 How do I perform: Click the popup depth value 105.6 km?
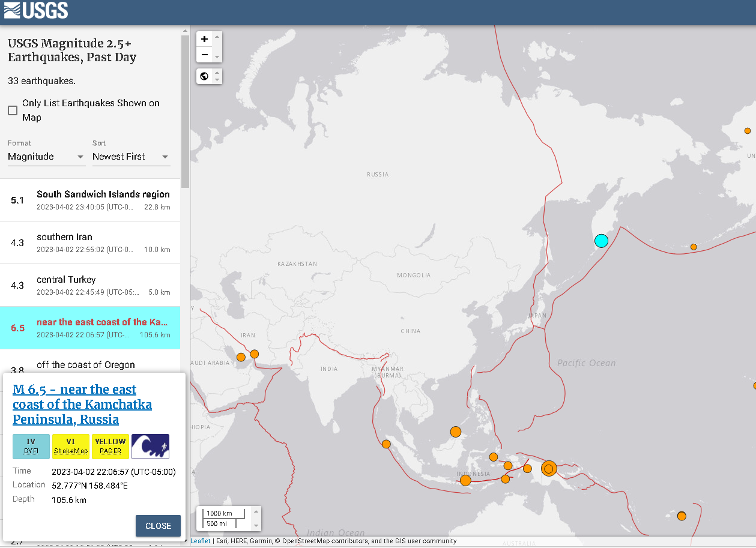click(69, 500)
